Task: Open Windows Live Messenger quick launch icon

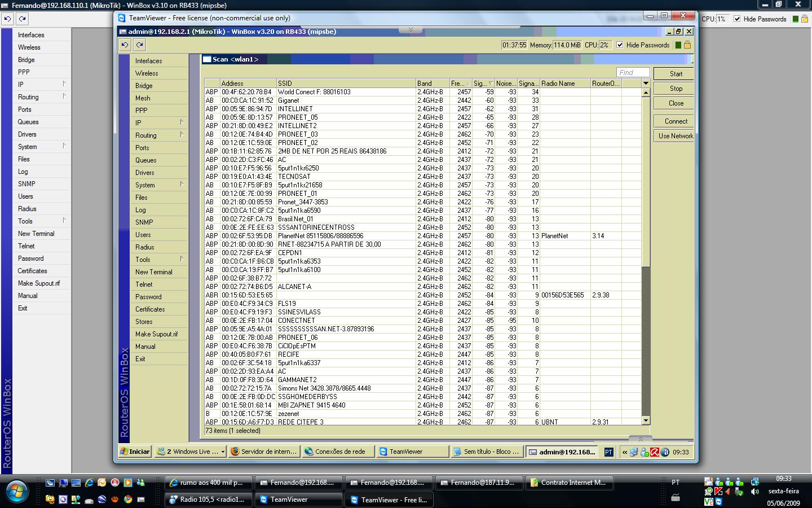Action: [x=141, y=483]
